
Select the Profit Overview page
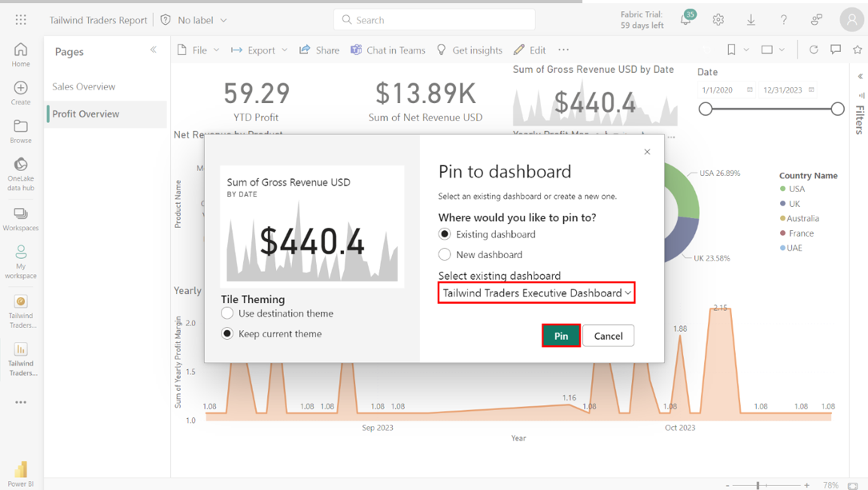(x=86, y=114)
